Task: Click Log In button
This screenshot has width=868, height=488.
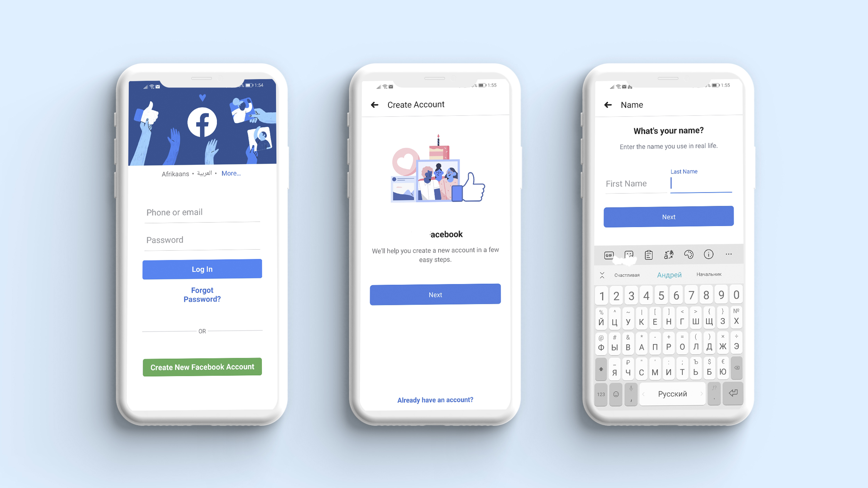Action: coord(202,269)
